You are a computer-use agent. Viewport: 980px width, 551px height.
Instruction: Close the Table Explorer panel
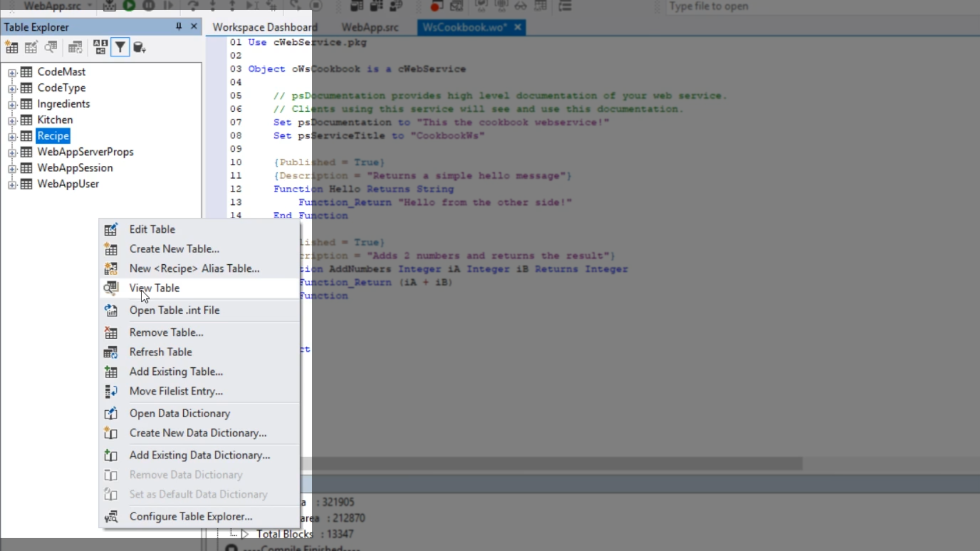pos(194,27)
